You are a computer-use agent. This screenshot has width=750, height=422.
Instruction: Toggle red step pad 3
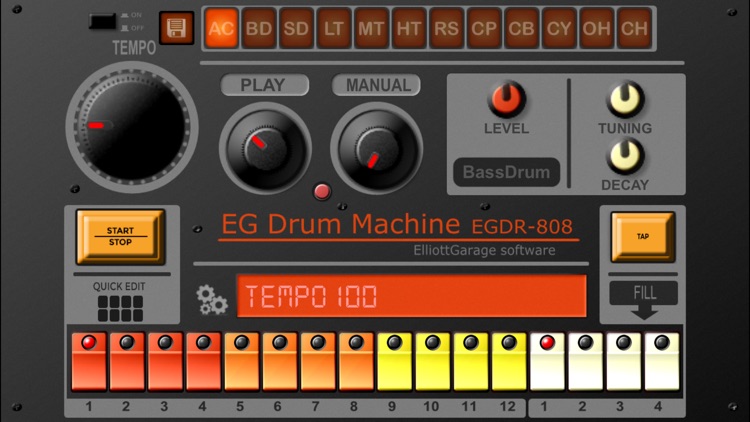click(x=165, y=362)
